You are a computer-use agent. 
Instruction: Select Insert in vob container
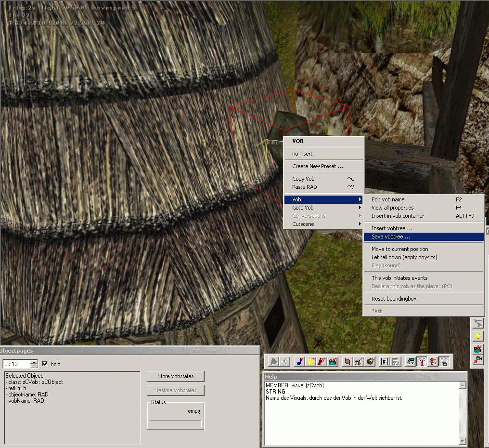click(x=424, y=216)
